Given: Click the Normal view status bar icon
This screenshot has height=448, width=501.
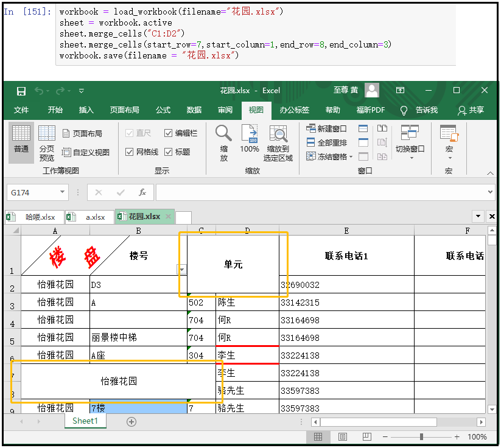Looking at the screenshot, I should (x=318, y=437).
